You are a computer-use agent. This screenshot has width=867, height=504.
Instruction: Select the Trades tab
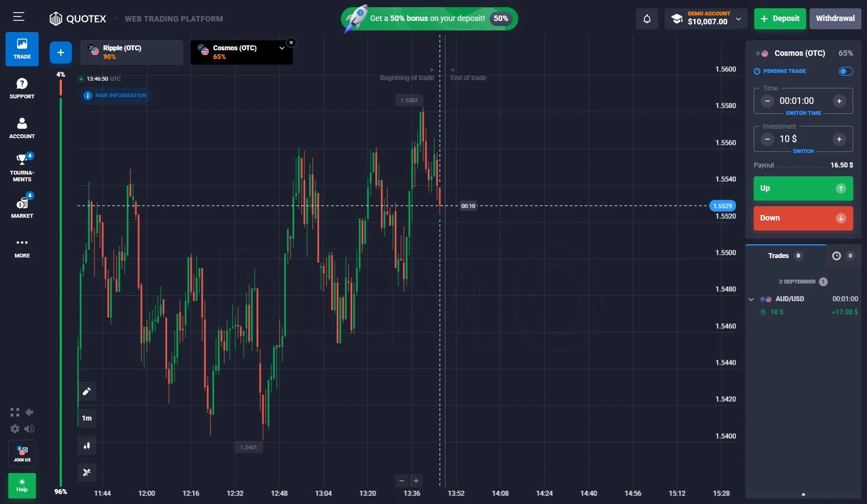785,256
